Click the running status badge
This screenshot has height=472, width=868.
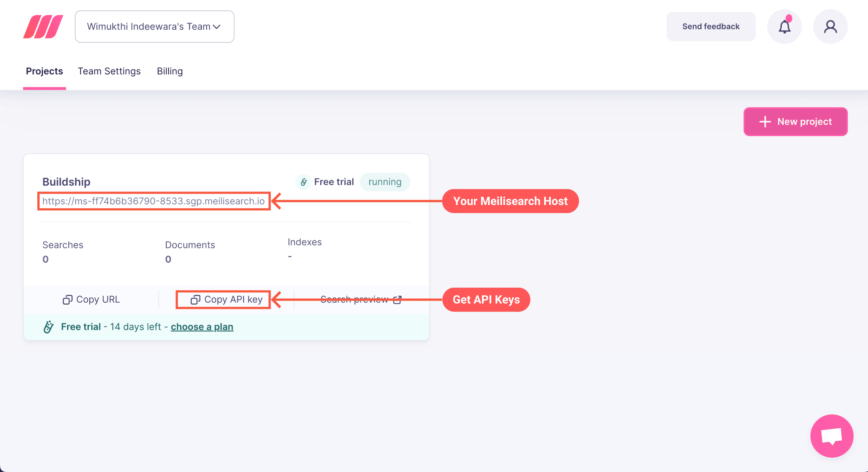point(385,182)
